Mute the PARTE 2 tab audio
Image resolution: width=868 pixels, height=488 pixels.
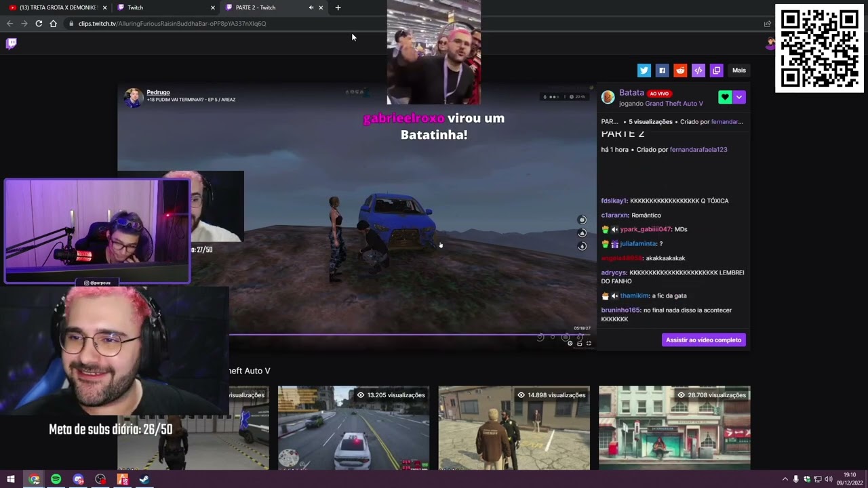click(x=311, y=7)
